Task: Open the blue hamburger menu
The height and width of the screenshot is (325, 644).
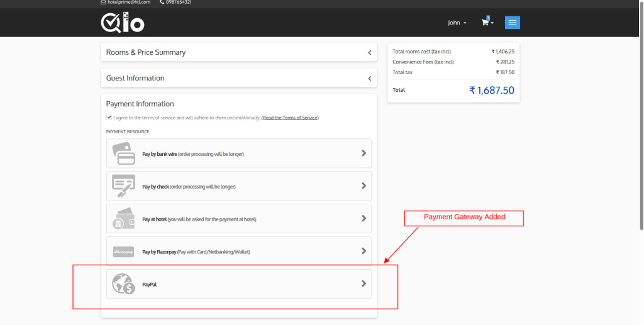Action: tap(513, 23)
